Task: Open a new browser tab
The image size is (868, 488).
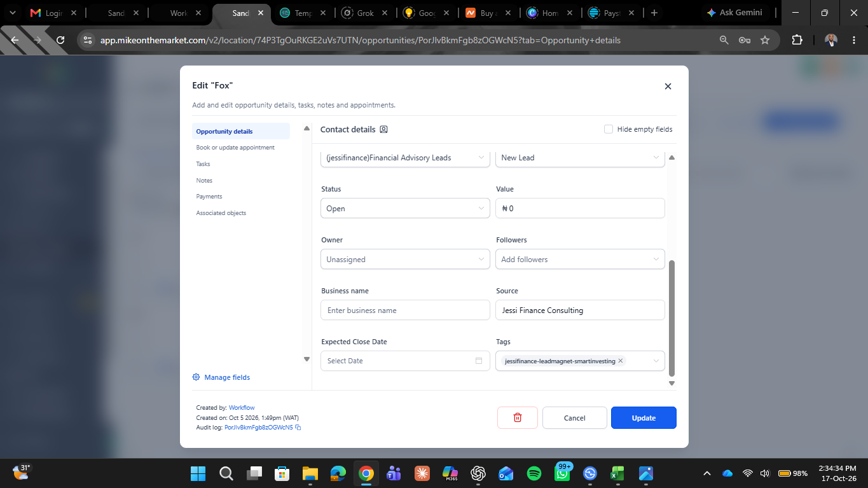Action: pos(654,13)
